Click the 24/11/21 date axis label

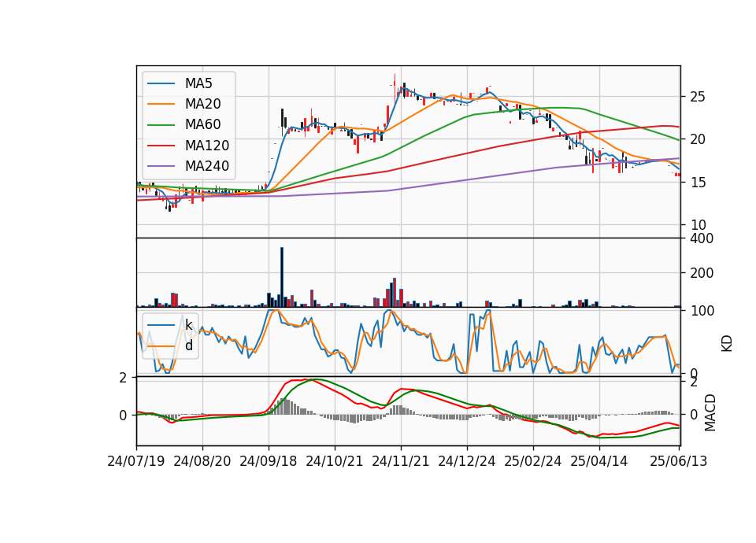point(401,461)
